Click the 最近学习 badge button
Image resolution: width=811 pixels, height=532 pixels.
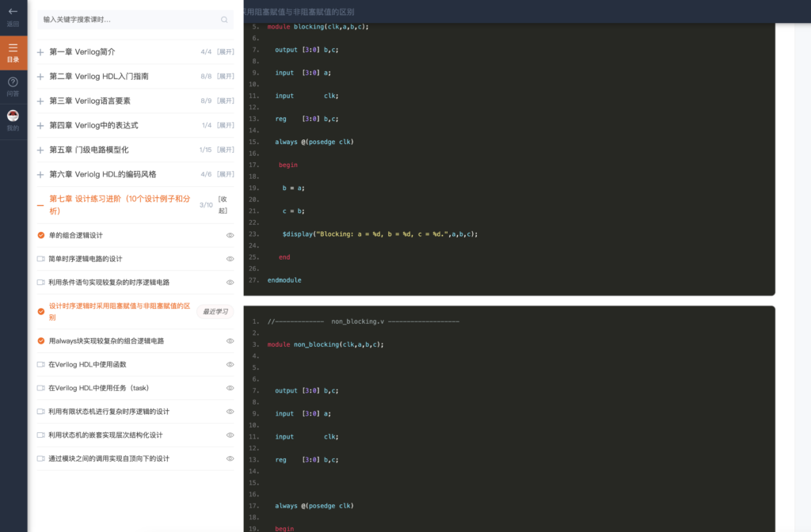pos(215,312)
